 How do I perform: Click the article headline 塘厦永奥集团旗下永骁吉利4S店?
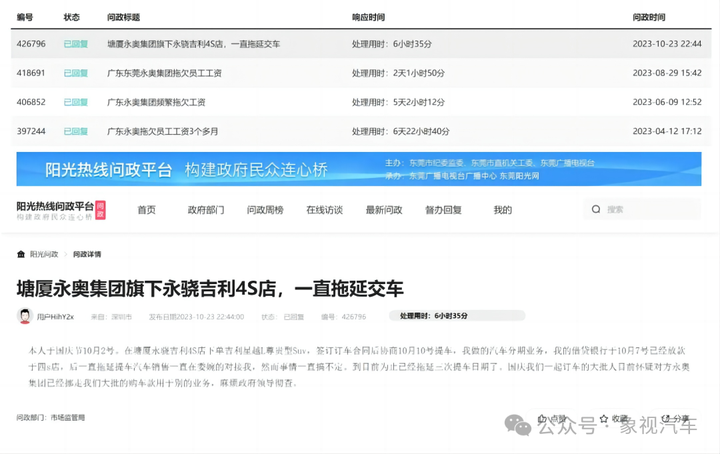[210, 289]
